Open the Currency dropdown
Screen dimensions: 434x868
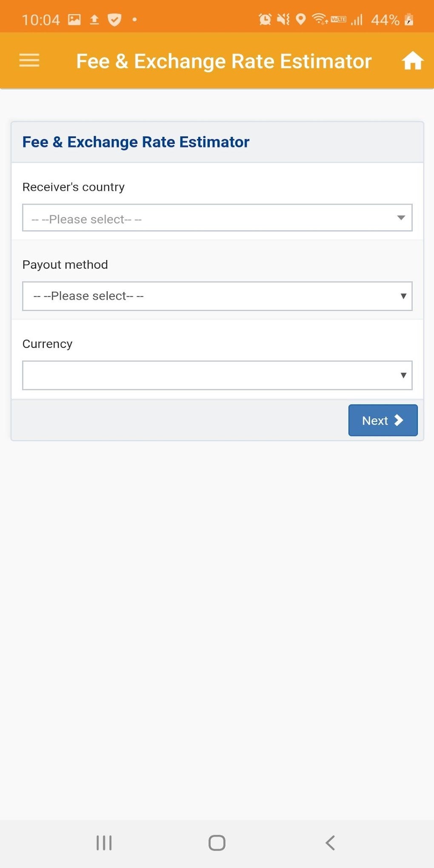(x=217, y=375)
